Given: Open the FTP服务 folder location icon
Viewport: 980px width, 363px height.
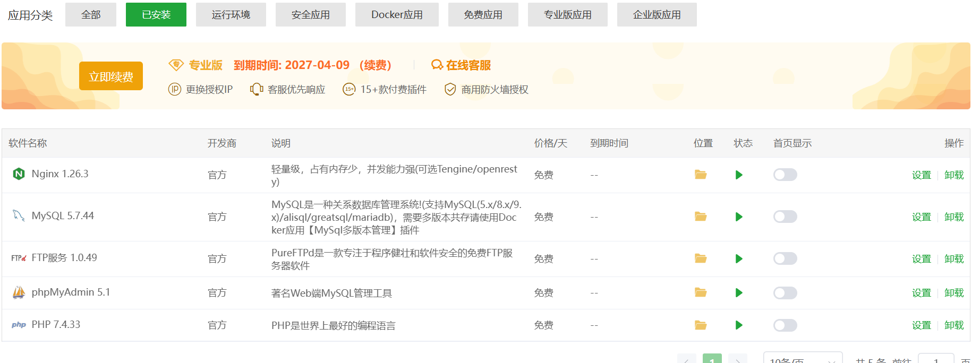Looking at the screenshot, I should click(x=701, y=258).
